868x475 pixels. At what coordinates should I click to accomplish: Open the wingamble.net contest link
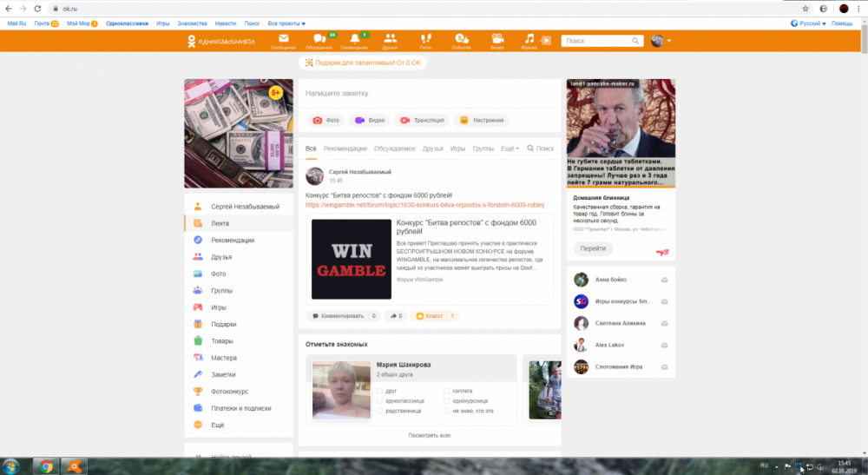pyautogui.click(x=424, y=205)
